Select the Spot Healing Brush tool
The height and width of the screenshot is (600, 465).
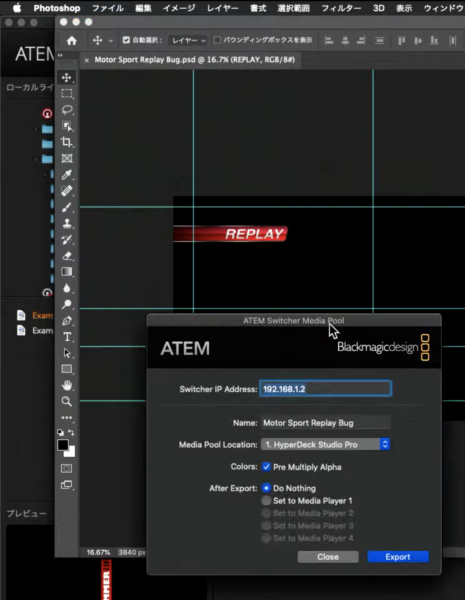67,191
